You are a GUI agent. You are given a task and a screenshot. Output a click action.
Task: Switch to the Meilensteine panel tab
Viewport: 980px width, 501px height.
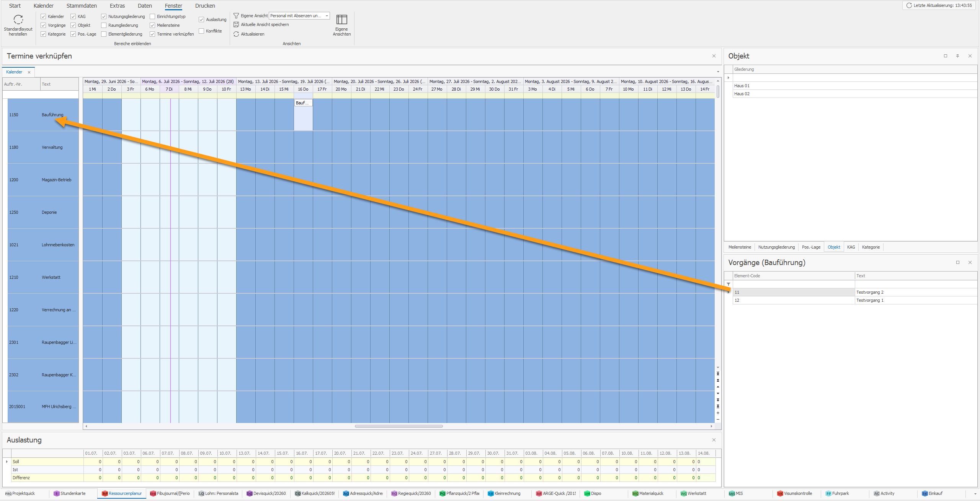click(x=740, y=247)
